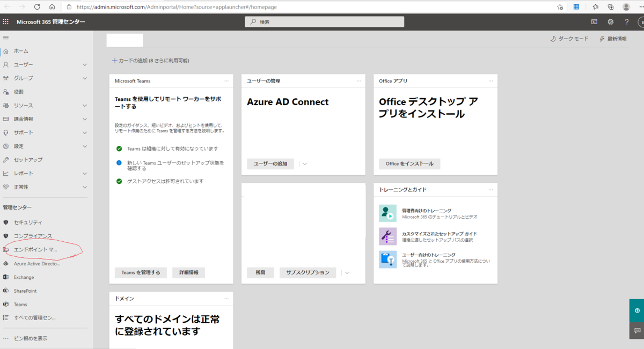The height and width of the screenshot is (349, 644).
Task: Open dropdown next to ユーザーの追加 button
Action: [305, 164]
